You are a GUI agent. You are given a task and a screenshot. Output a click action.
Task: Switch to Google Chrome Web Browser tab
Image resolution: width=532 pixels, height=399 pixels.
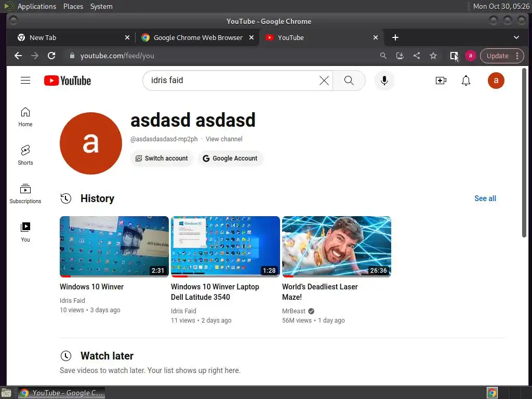(198, 37)
